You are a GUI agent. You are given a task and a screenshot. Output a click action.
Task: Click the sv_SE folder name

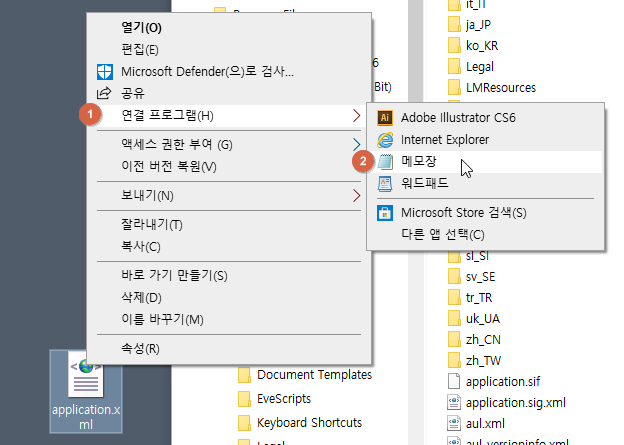pos(481,277)
